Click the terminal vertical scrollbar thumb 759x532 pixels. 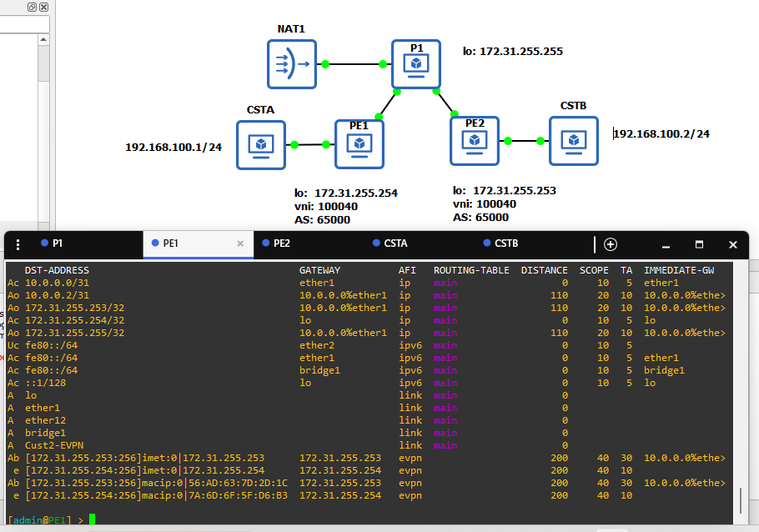point(741,500)
